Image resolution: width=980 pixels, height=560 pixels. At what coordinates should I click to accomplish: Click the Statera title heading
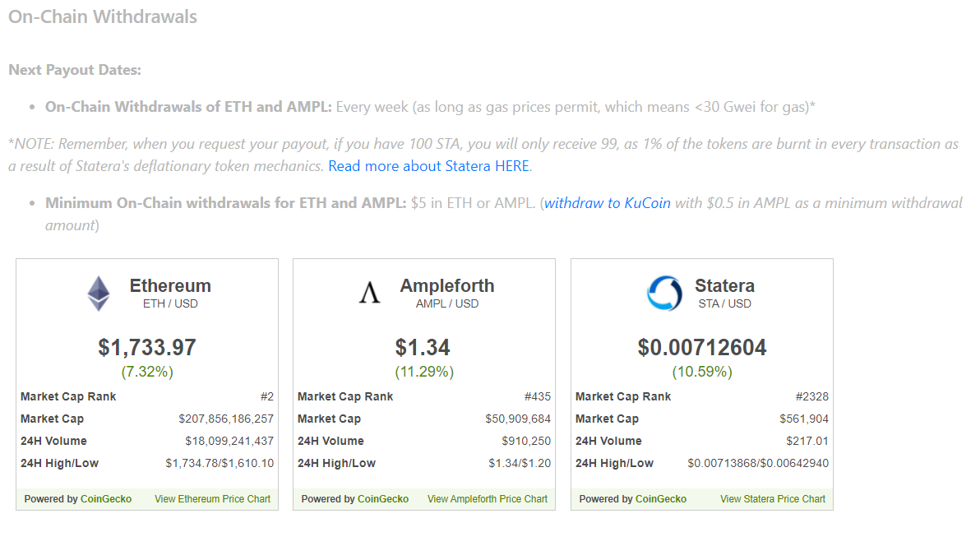[x=725, y=285]
